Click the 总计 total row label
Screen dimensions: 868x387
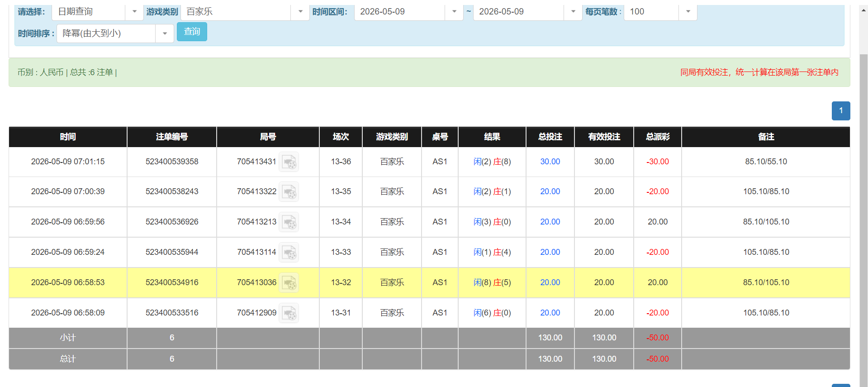pyautogui.click(x=68, y=359)
